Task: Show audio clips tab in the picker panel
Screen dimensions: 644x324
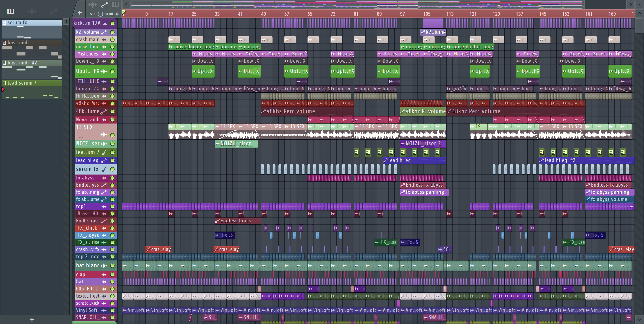Action: 32,11
